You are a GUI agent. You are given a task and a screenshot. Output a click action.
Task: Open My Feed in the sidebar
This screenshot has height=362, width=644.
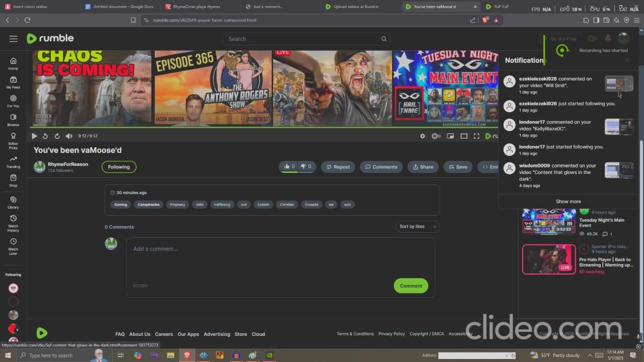point(13,82)
